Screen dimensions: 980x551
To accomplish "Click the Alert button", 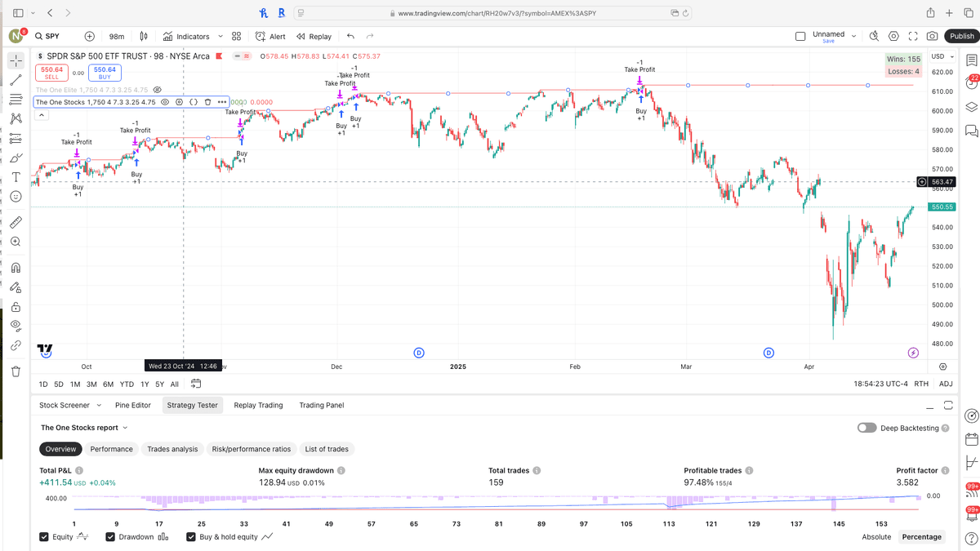I will click(x=270, y=36).
